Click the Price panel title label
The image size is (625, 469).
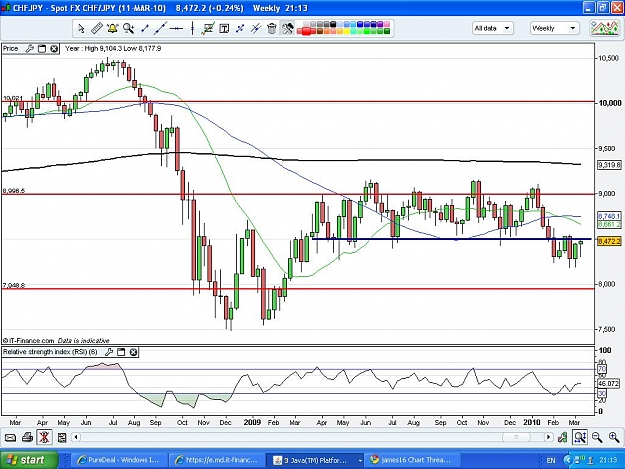10,49
